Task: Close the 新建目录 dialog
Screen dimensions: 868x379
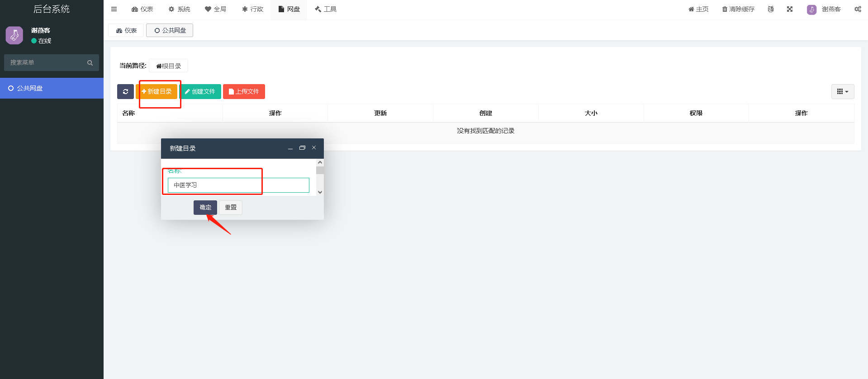Action: (314, 148)
